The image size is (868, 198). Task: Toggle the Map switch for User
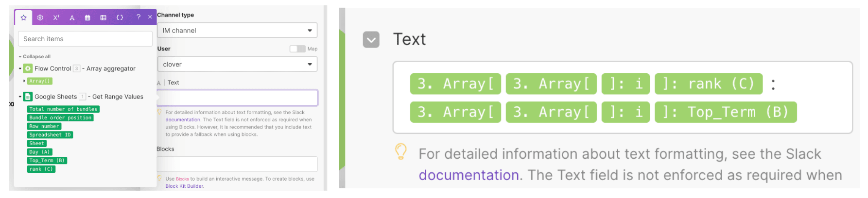297,49
